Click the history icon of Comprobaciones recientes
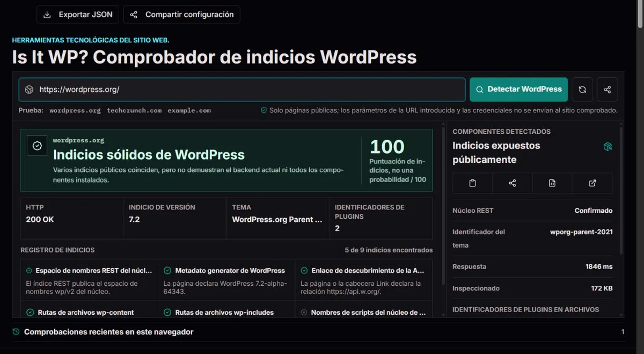644x354 pixels. pos(16,332)
